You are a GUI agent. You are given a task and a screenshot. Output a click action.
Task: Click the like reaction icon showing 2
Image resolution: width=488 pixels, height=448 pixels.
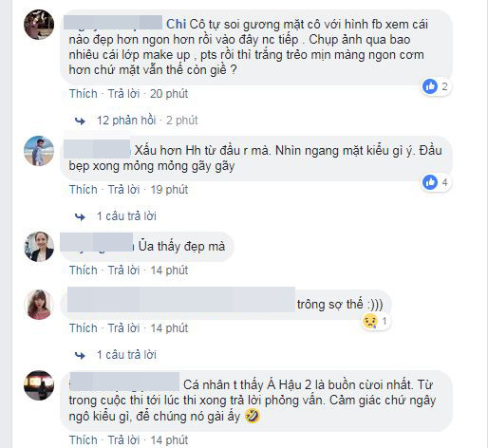(x=430, y=86)
